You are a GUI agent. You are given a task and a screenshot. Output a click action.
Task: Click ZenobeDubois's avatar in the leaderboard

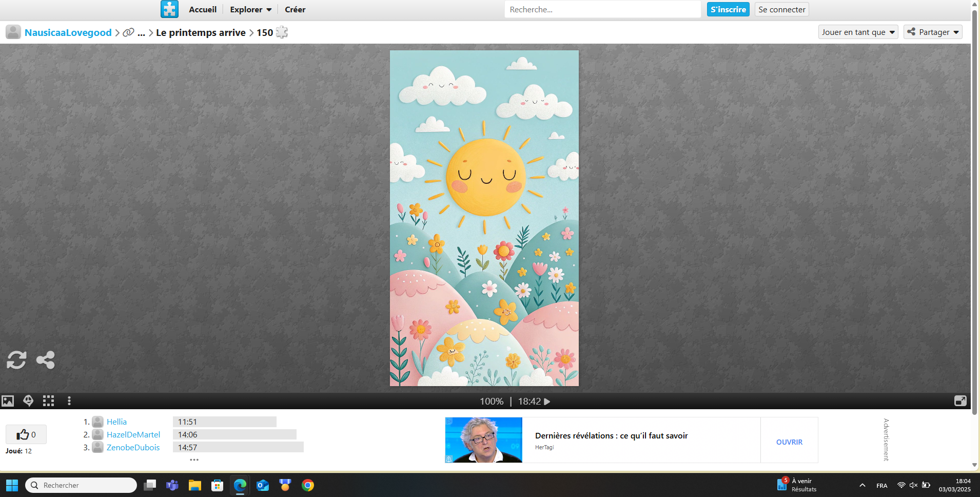point(97,447)
